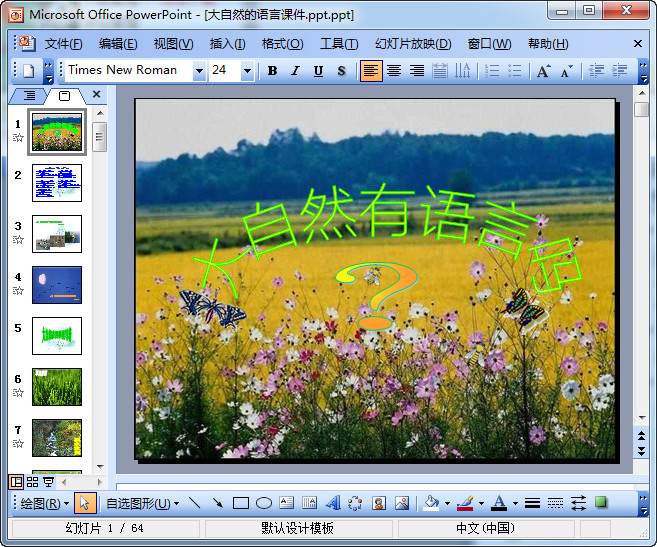Switch to Slide Sorter view
657x547 pixels.
32,482
